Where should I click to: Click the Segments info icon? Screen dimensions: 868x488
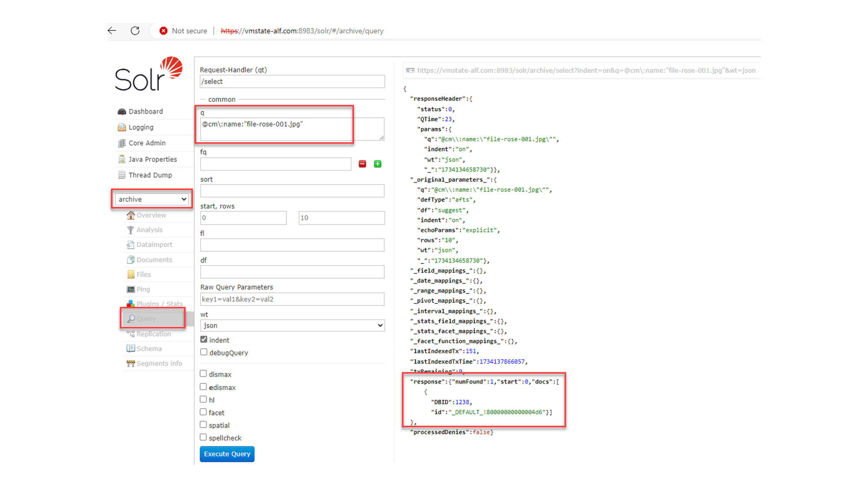point(131,364)
